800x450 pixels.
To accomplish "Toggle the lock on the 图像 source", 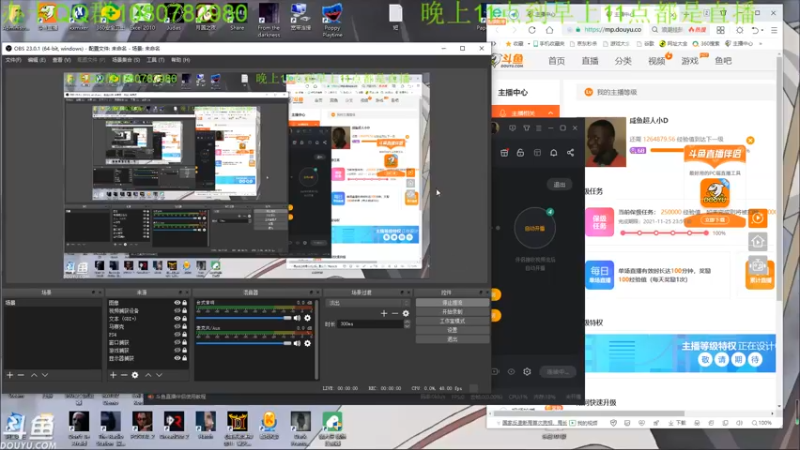I will click(185, 303).
